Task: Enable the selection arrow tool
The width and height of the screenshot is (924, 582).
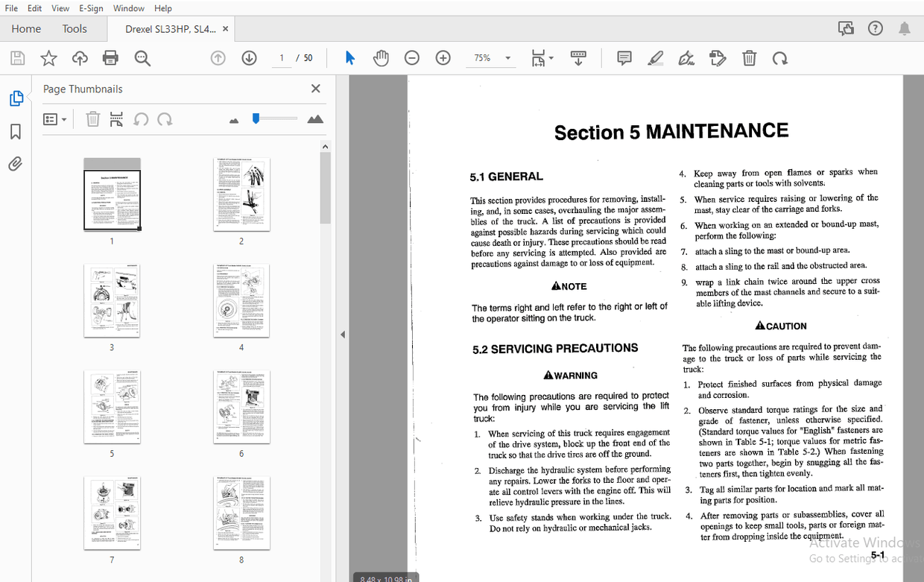Action: 349,57
